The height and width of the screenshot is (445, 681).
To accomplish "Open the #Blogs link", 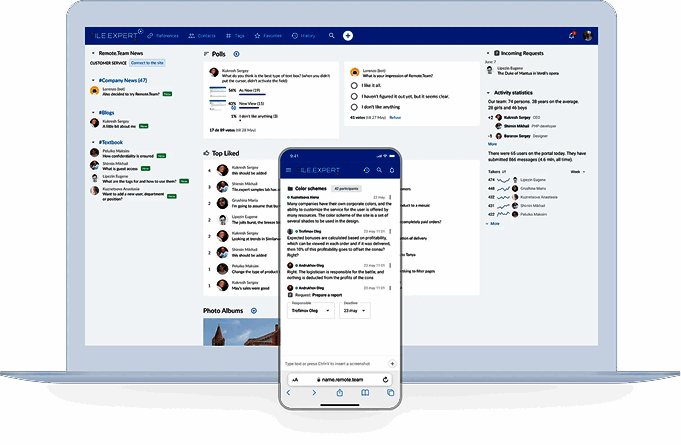I will pyautogui.click(x=106, y=112).
